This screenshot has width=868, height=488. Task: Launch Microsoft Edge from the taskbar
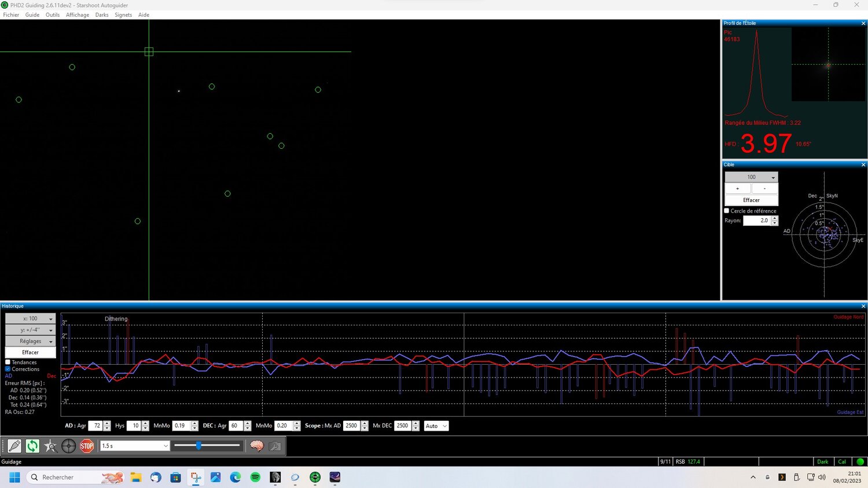pos(236,477)
